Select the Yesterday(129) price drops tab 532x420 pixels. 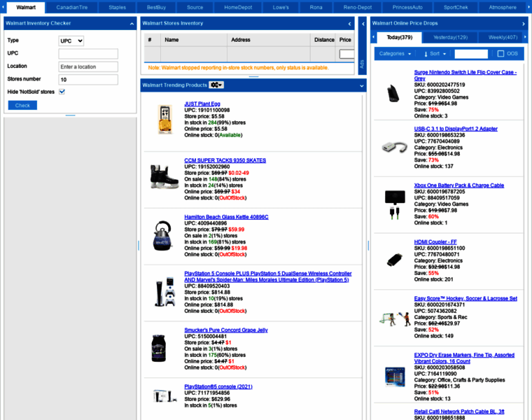point(450,37)
